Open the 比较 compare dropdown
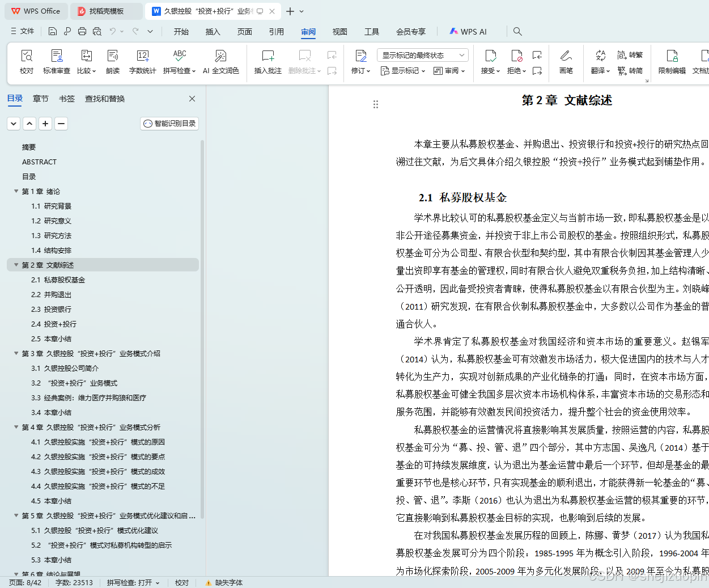The image size is (709, 588). 87,71
